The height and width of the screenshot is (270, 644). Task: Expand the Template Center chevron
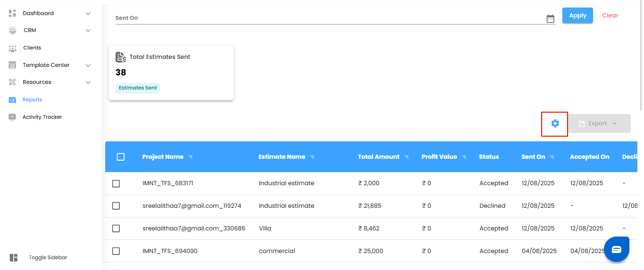(x=88, y=65)
